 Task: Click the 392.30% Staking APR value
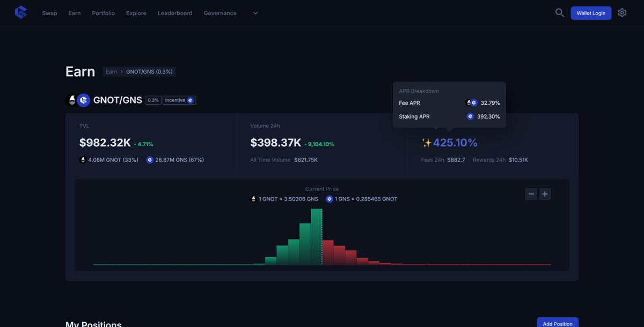(488, 117)
